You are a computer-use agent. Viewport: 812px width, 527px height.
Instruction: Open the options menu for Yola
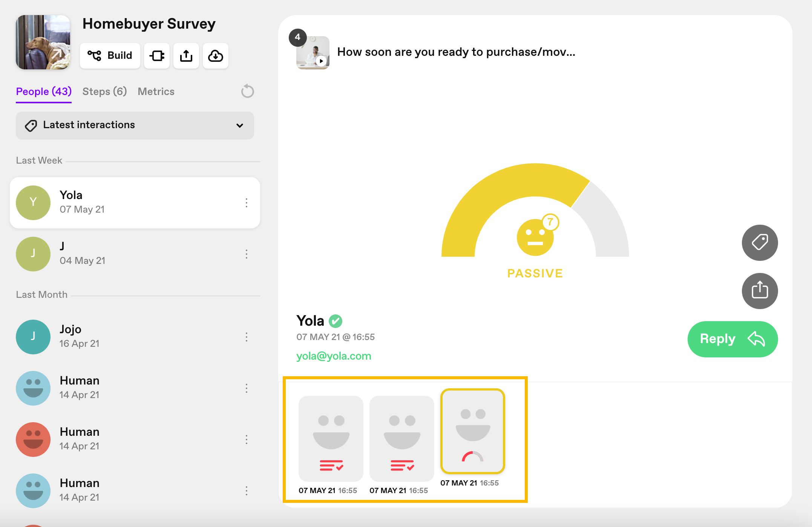247,203
